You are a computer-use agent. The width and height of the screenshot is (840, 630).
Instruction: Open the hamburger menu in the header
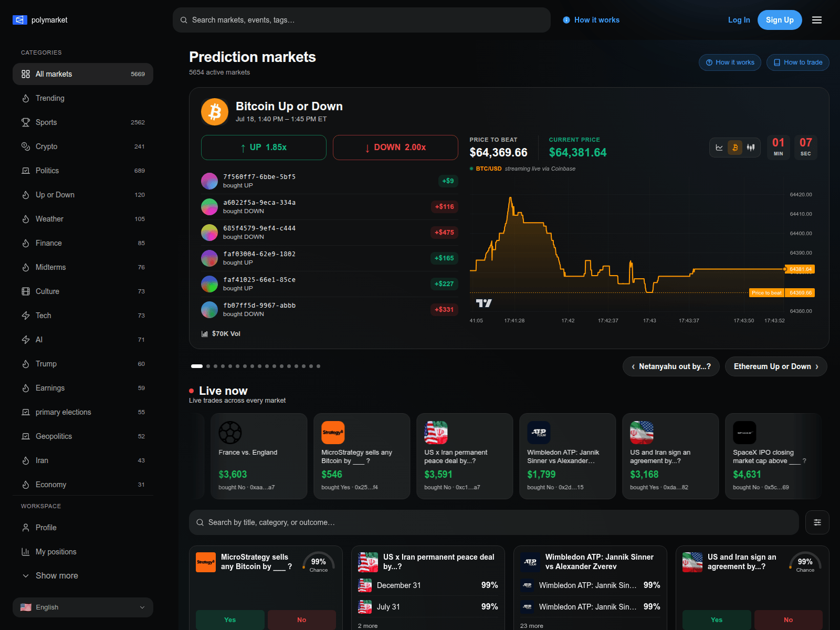tap(817, 20)
